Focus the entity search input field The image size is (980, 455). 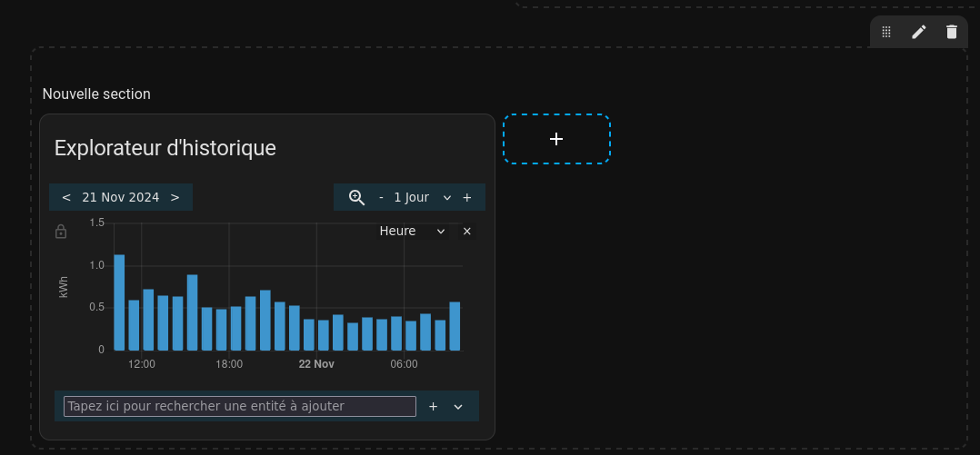(240, 406)
